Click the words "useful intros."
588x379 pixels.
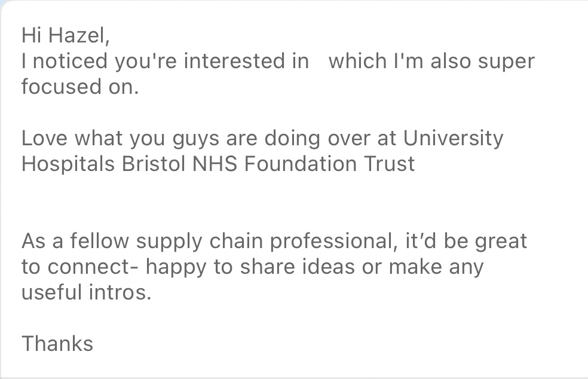coord(86,292)
